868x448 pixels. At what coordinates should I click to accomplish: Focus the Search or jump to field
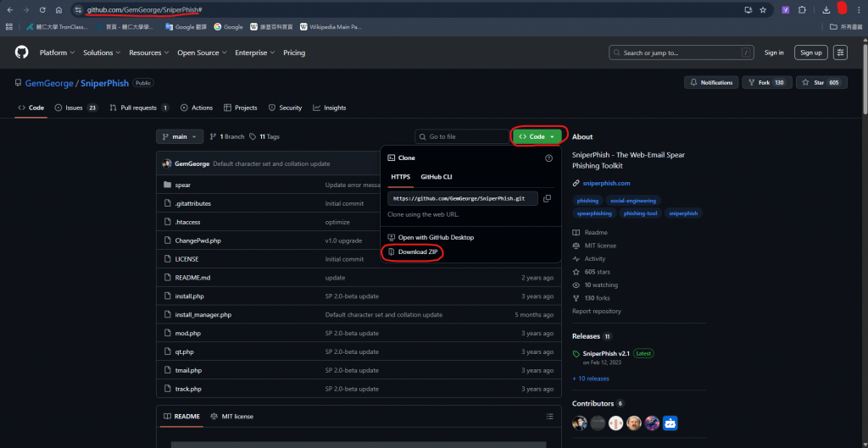coord(682,53)
